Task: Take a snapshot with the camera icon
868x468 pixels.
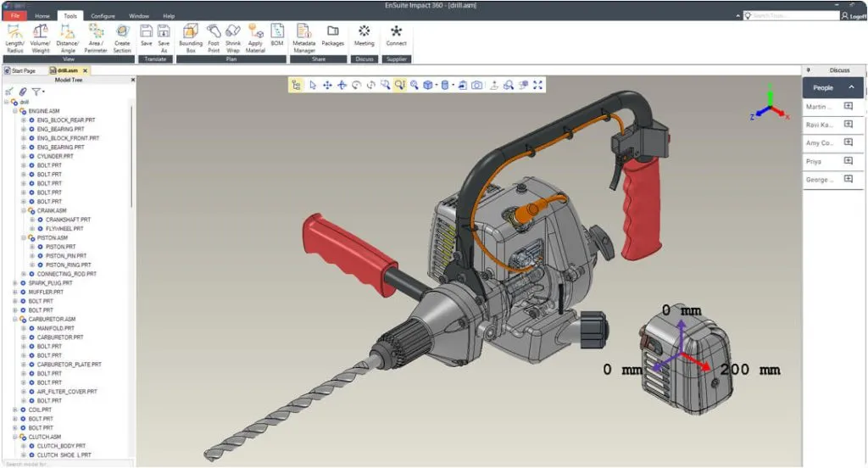Action: click(477, 85)
